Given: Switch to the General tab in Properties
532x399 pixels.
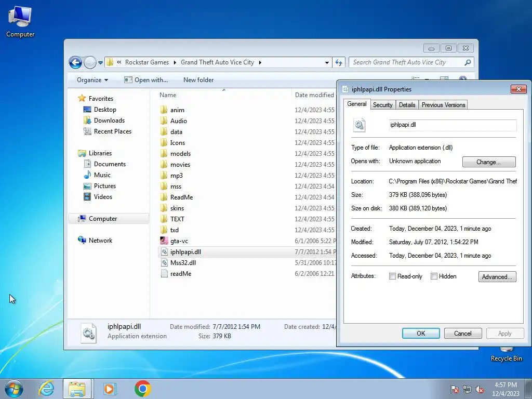Looking at the screenshot, I should pyautogui.click(x=356, y=104).
